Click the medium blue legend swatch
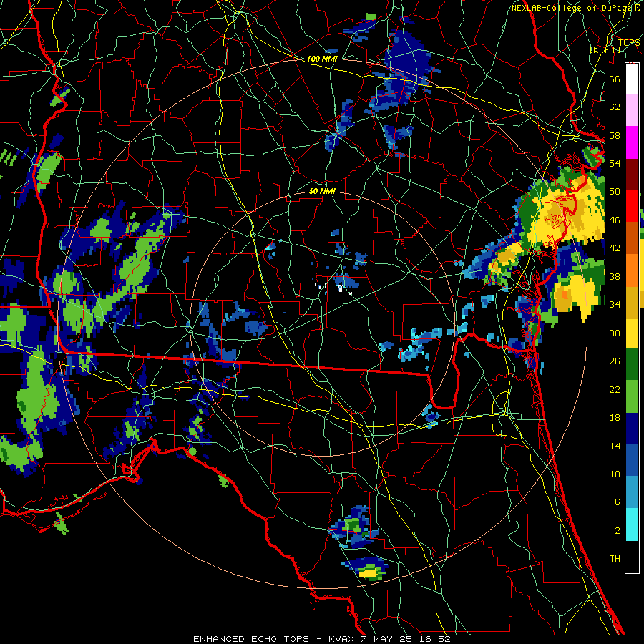 (632, 460)
